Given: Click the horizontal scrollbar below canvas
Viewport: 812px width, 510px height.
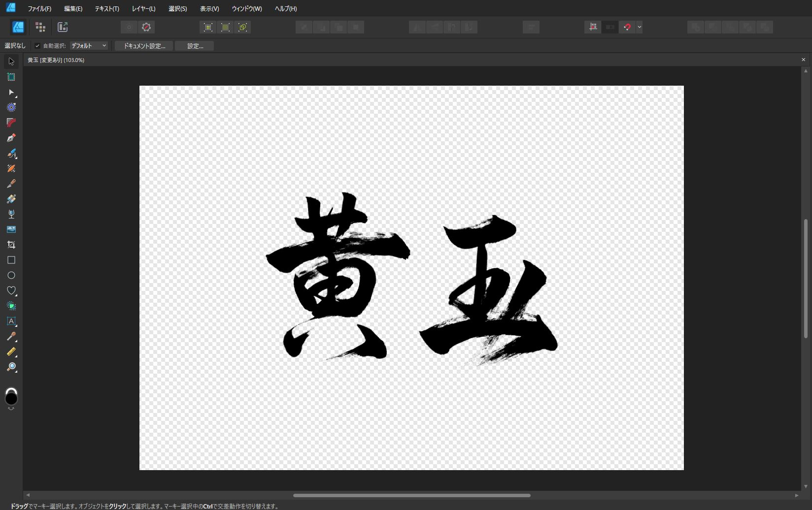Looking at the screenshot, I should coord(411,495).
